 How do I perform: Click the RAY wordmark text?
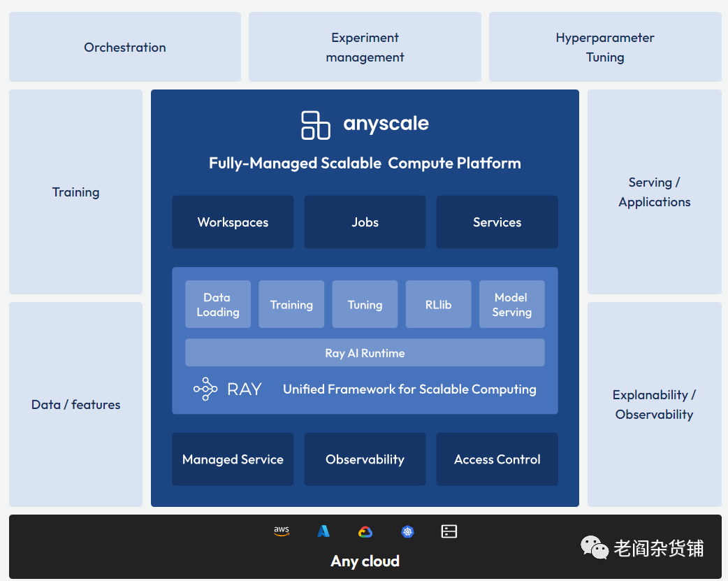(245, 389)
